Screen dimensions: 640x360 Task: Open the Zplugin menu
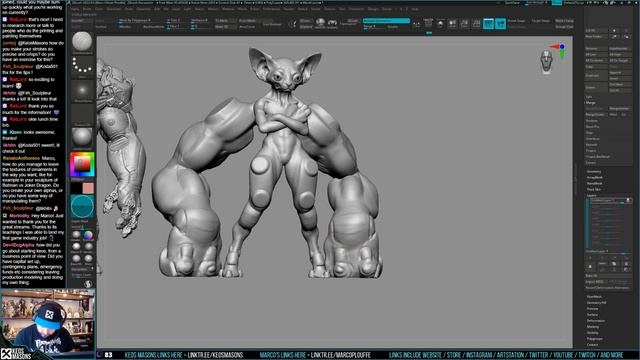(x=373, y=9)
